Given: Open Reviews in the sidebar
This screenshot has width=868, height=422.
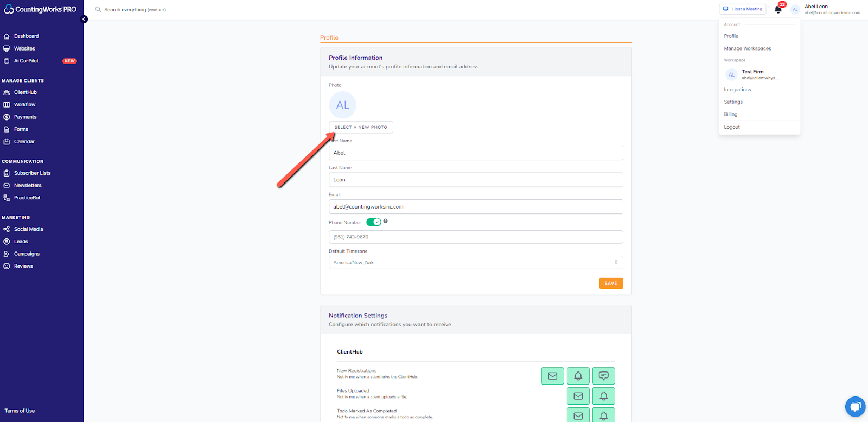Looking at the screenshot, I should (23, 266).
